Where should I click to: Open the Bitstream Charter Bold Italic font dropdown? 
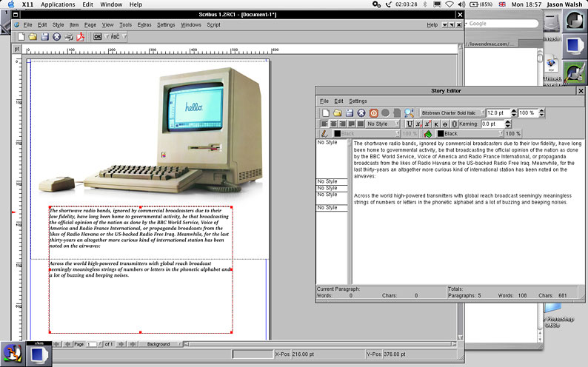[451, 113]
